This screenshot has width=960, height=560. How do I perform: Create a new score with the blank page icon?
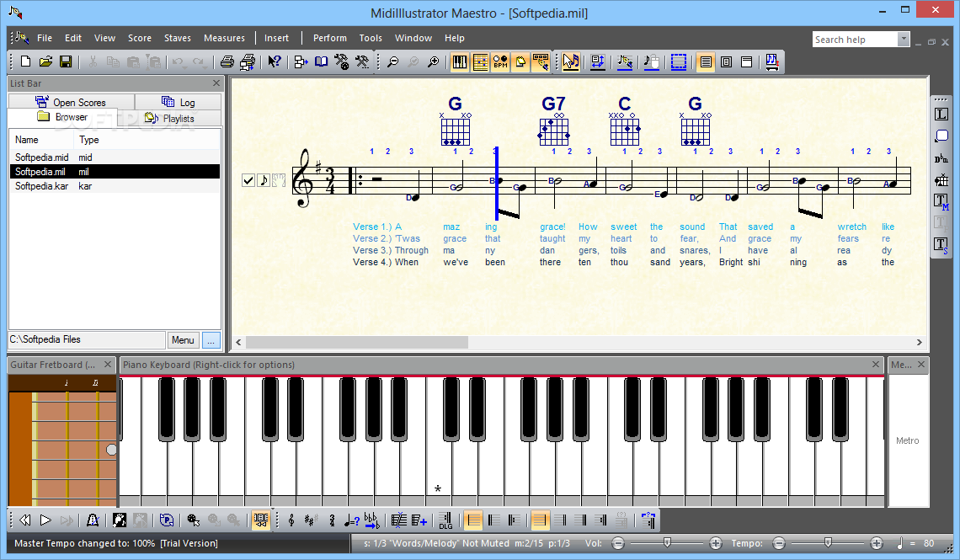[x=26, y=61]
